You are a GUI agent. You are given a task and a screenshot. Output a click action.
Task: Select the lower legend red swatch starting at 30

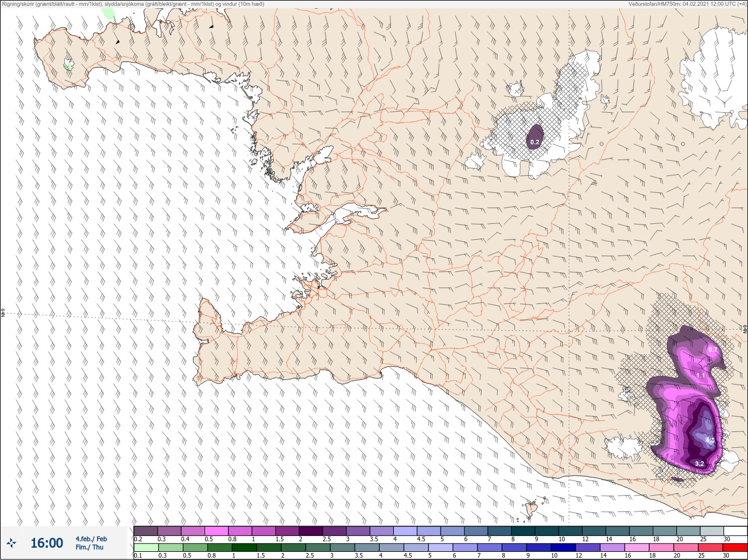coord(735,548)
